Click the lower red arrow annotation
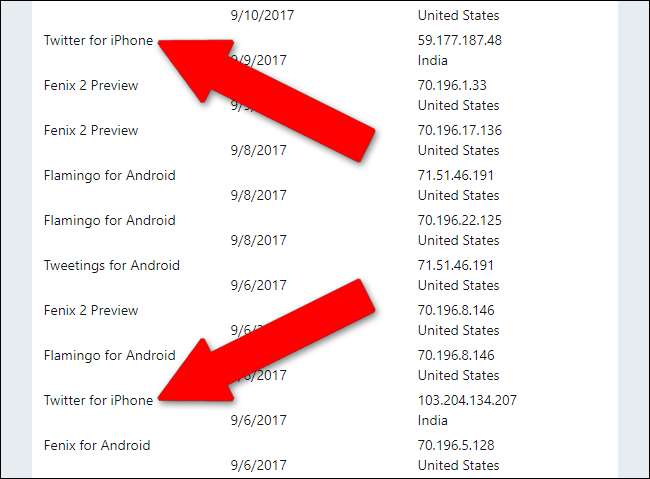This screenshot has height=479, width=650. coord(266,341)
